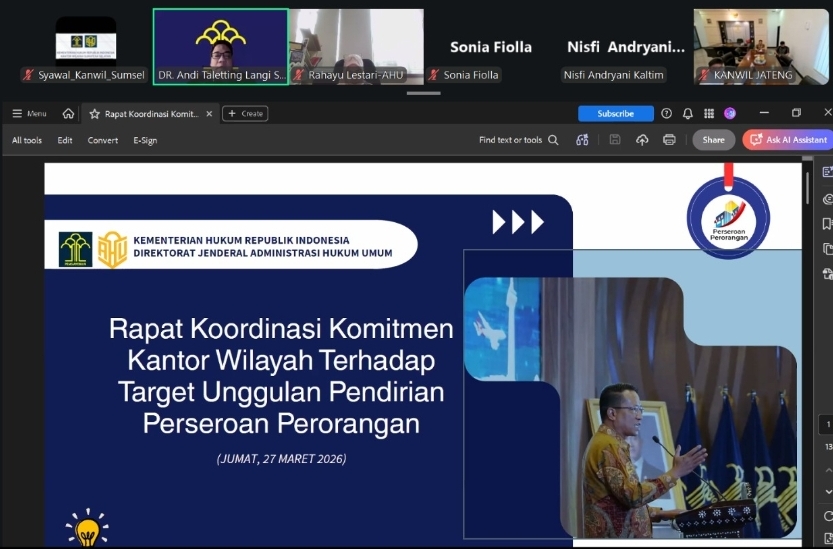Open the E-Sign menu item
This screenshot has width=833, height=549.
(145, 140)
